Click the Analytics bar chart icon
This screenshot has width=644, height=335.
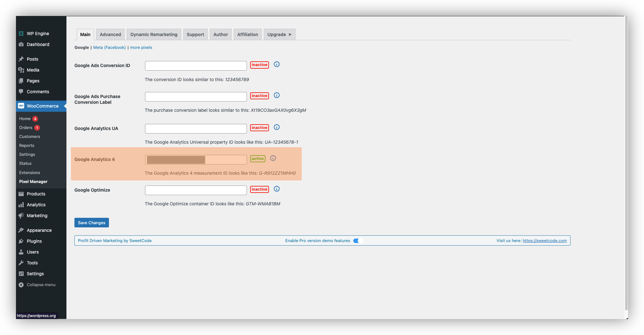21,205
